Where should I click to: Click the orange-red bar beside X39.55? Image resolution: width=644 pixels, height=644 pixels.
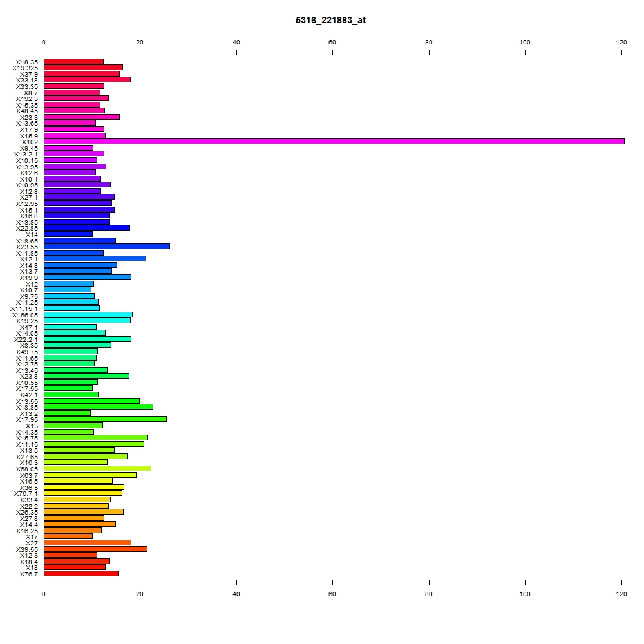click(x=95, y=549)
